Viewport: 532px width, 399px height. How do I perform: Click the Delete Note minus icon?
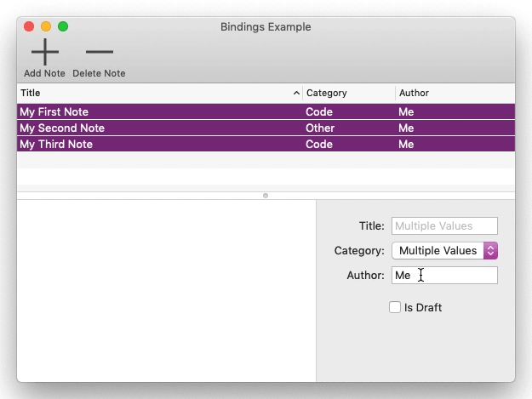99,52
